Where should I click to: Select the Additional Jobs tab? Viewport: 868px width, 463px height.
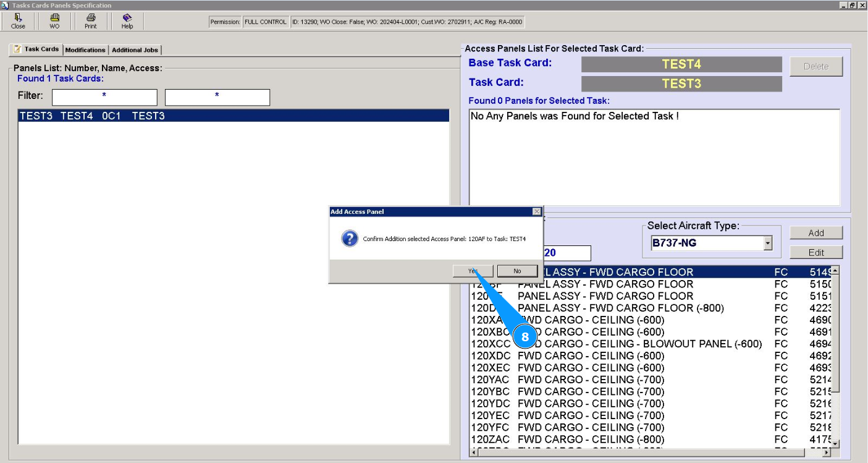point(135,50)
